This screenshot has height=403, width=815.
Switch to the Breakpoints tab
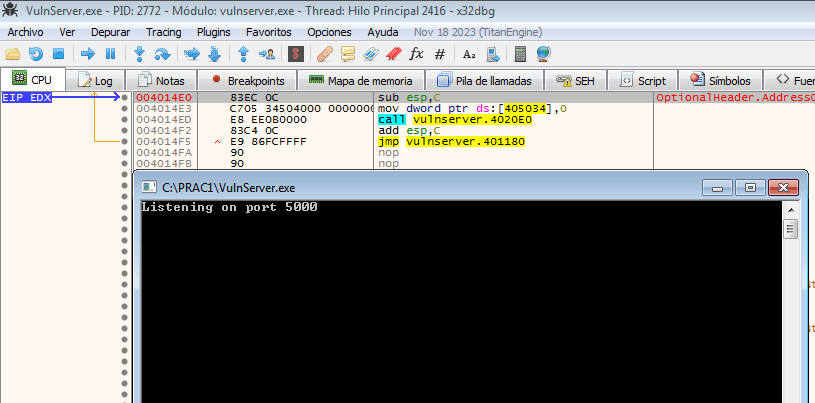point(248,81)
